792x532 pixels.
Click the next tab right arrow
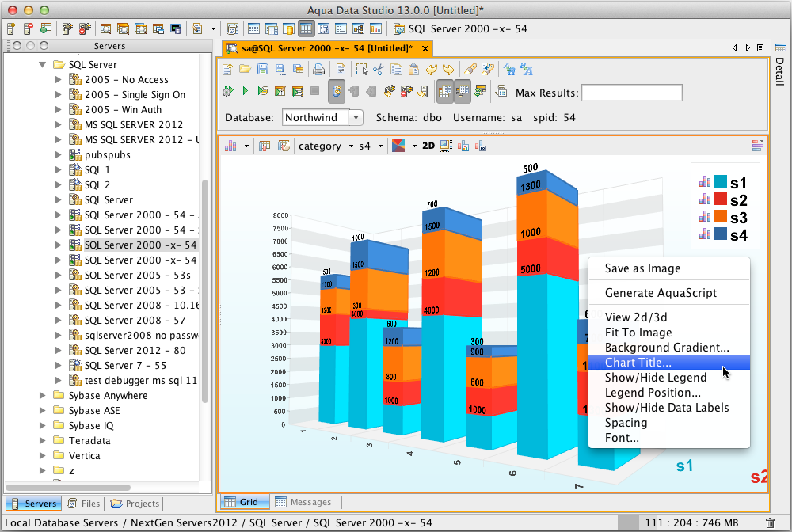(748, 48)
